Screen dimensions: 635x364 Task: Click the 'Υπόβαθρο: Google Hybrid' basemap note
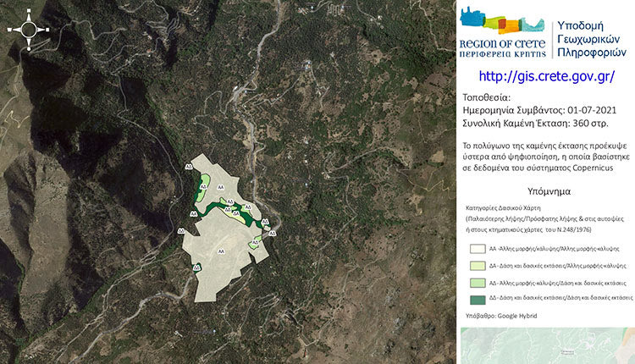coord(501,316)
